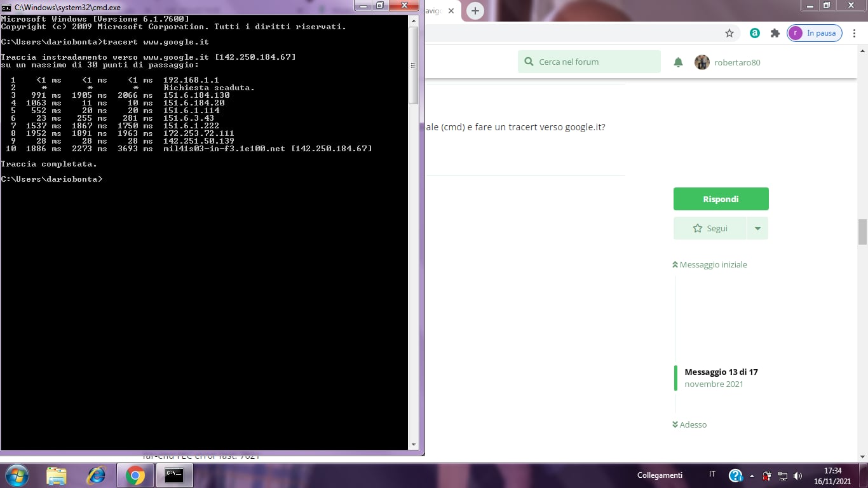
Task: Click the robertaro80 profile avatar
Action: (x=702, y=62)
